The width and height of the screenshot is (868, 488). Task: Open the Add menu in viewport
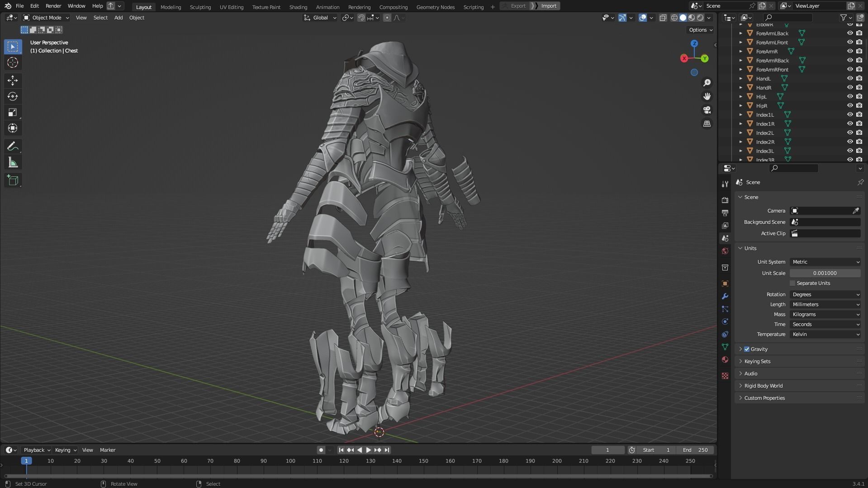pyautogui.click(x=119, y=18)
